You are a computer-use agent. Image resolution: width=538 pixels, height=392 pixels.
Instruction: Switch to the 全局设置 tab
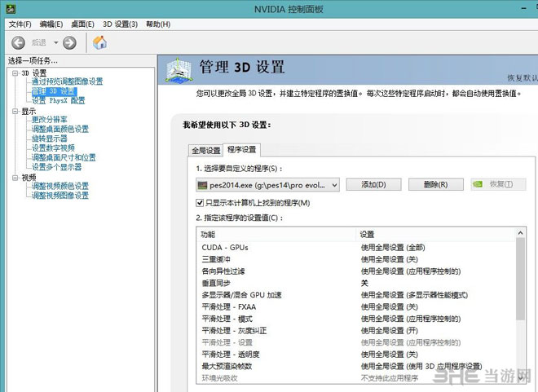click(x=206, y=151)
